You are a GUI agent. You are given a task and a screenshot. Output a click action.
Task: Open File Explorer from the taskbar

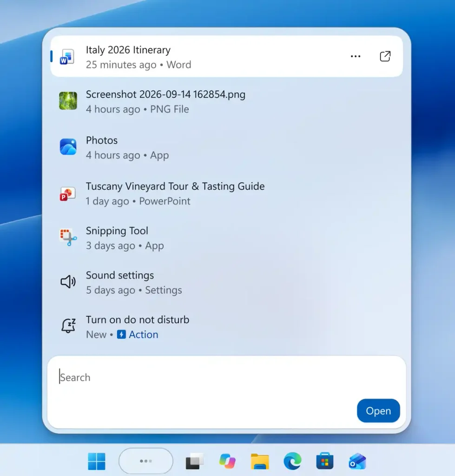pyautogui.click(x=260, y=462)
